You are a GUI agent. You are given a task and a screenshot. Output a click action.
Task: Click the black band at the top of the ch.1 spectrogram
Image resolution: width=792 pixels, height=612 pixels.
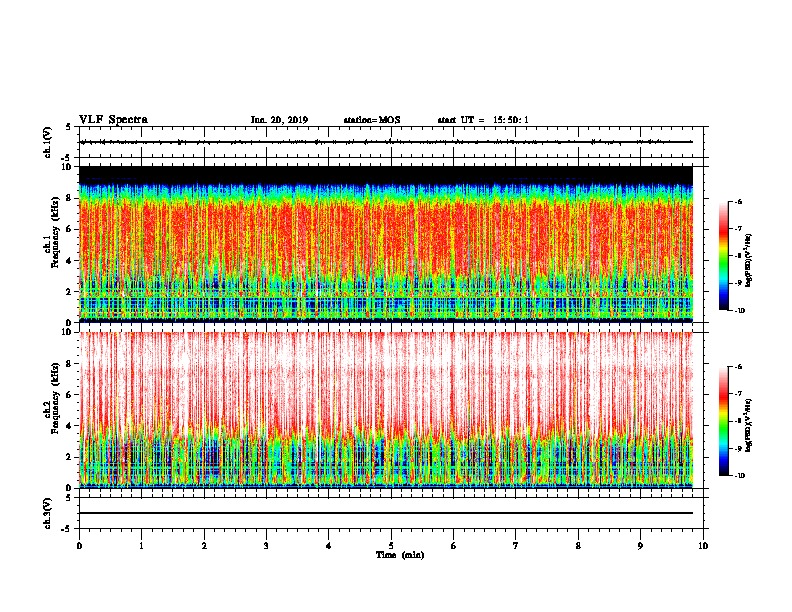[386, 175]
